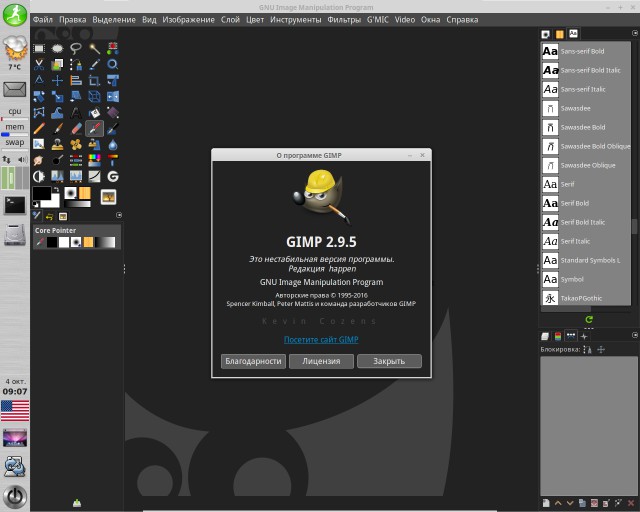Select the Text tool
This screenshot has width=640, height=512.
(76, 112)
